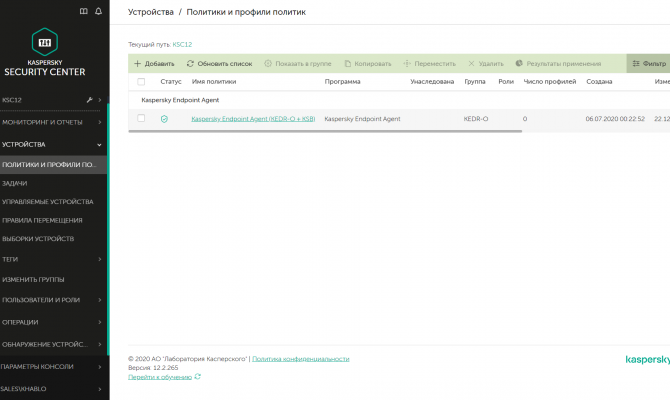Expand Мониторинг и отчеты menu chevron
The height and width of the screenshot is (400, 670).
tap(100, 122)
